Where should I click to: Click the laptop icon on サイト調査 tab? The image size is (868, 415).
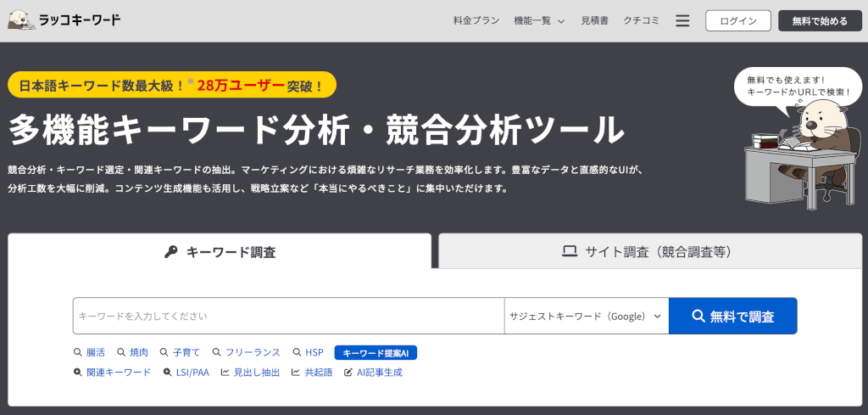[570, 252]
